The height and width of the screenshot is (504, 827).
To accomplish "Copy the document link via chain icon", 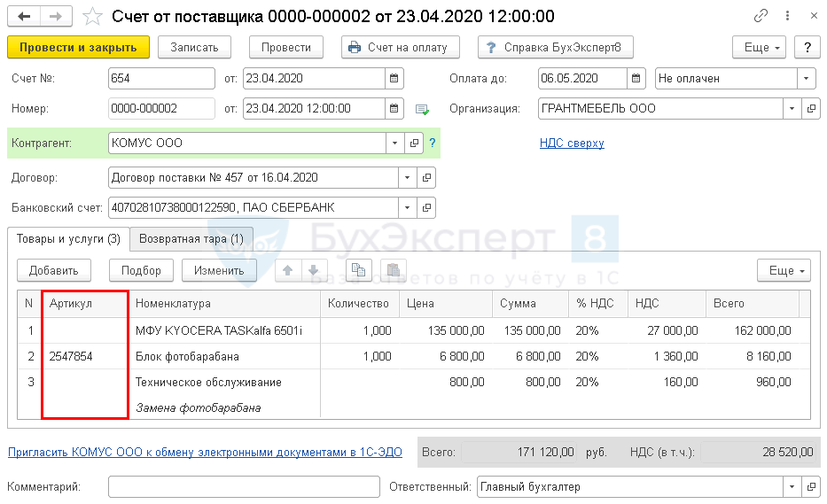I will coord(761,17).
